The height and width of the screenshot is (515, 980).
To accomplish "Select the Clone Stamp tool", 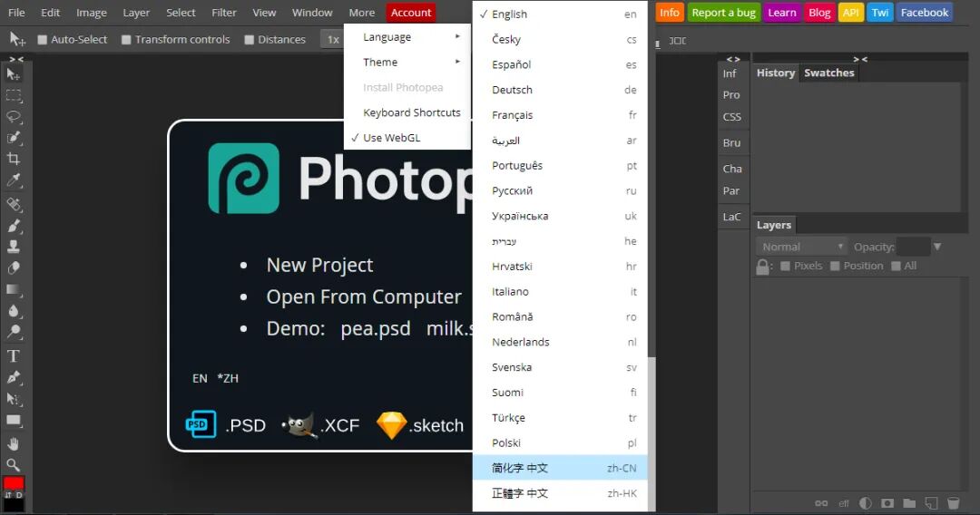I will [x=13, y=247].
